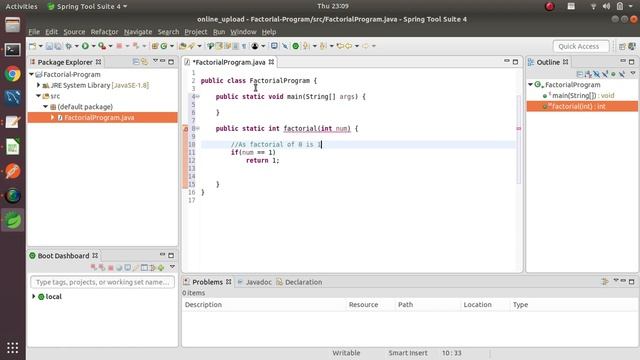Image resolution: width=640 pixels, height=360 pixels.
Task: Click the green refresh icon in Boot Dashboard
Action: 161,268
